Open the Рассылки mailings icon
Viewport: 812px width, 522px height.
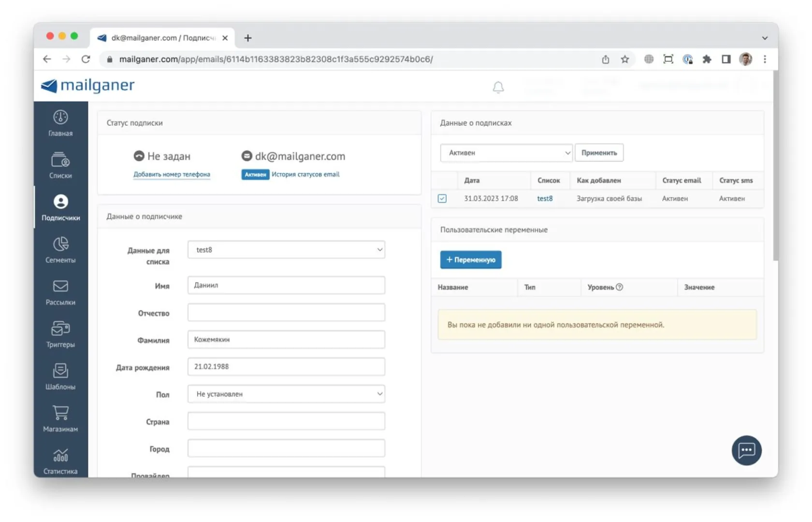click(x=60, y=286)
